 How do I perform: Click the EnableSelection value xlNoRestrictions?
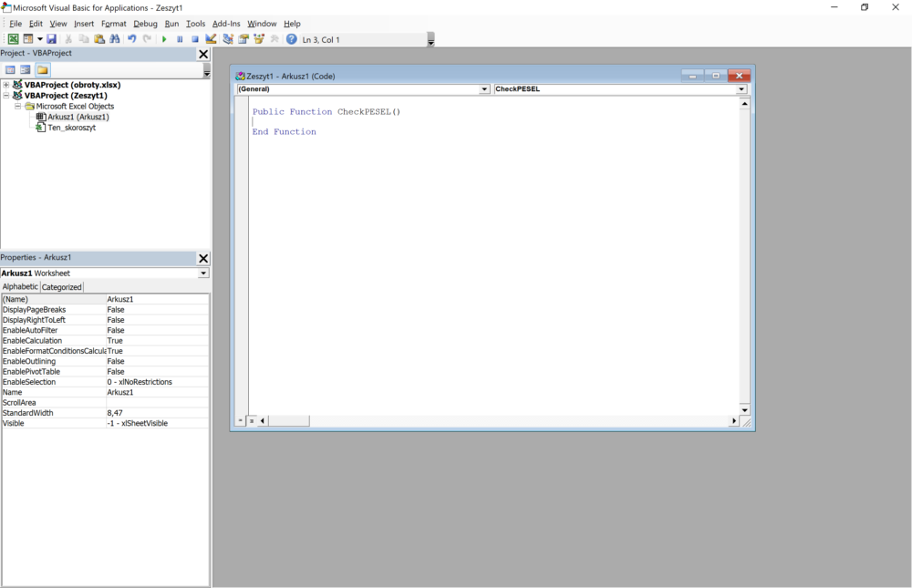pyautogui.click(x=157, y=382)
